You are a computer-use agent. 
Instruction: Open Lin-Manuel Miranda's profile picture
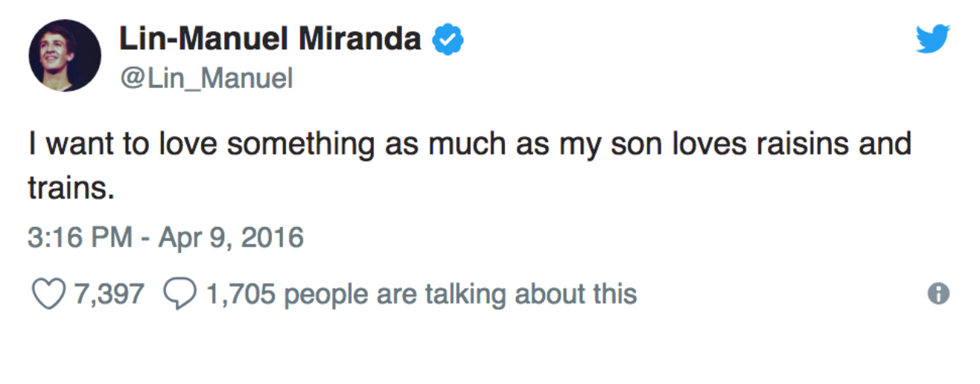(x=65, y=56)
